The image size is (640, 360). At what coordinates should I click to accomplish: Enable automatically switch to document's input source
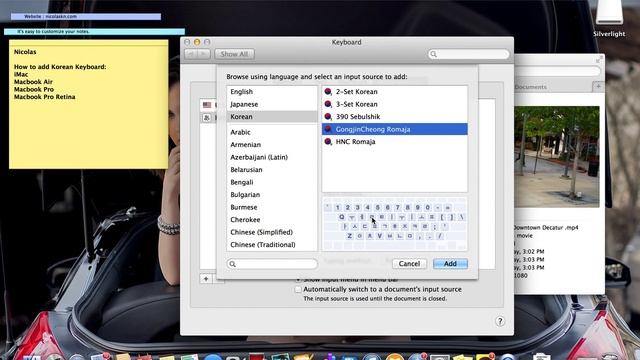(298, 289)
